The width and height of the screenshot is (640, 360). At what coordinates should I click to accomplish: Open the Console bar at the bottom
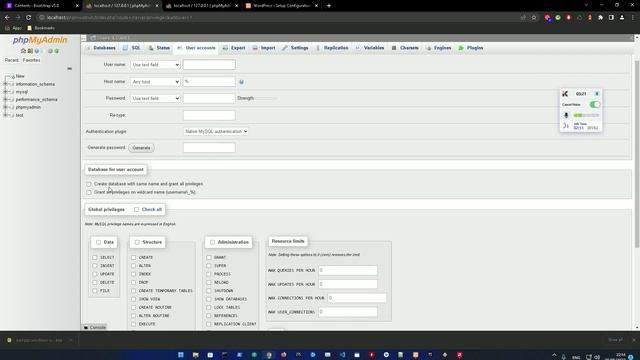coord(95,327)
